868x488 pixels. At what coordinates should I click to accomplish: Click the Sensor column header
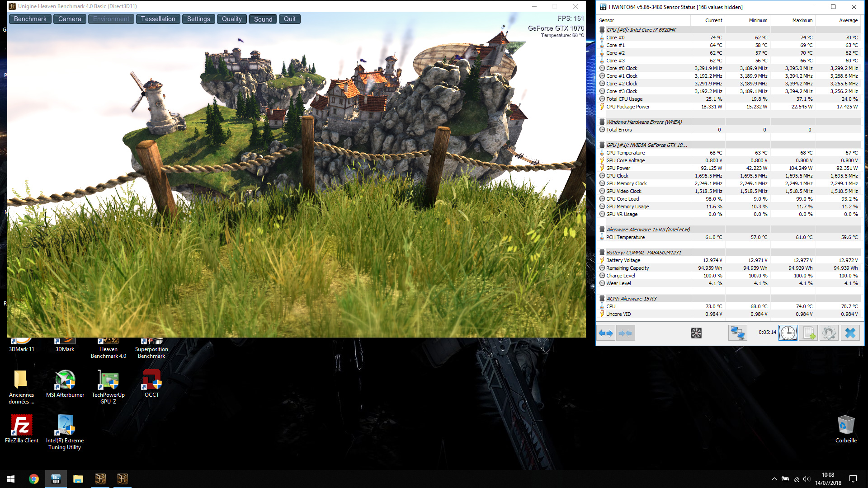[643, 20]
